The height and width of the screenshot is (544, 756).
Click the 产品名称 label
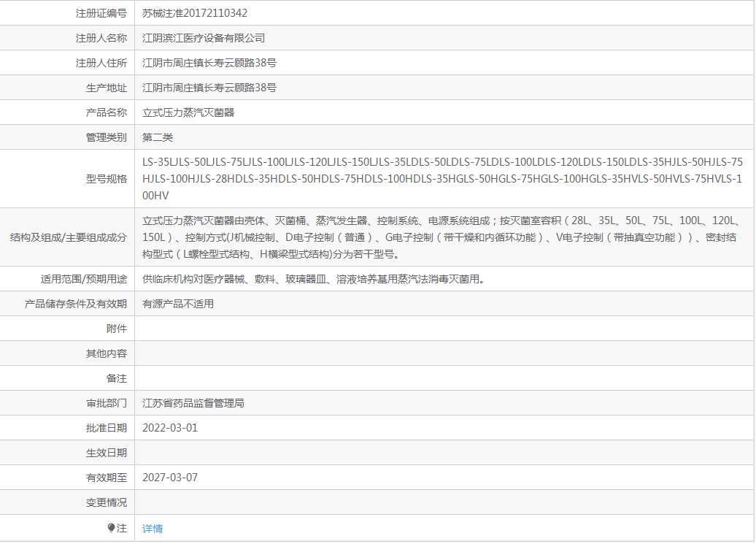[107, 112]
